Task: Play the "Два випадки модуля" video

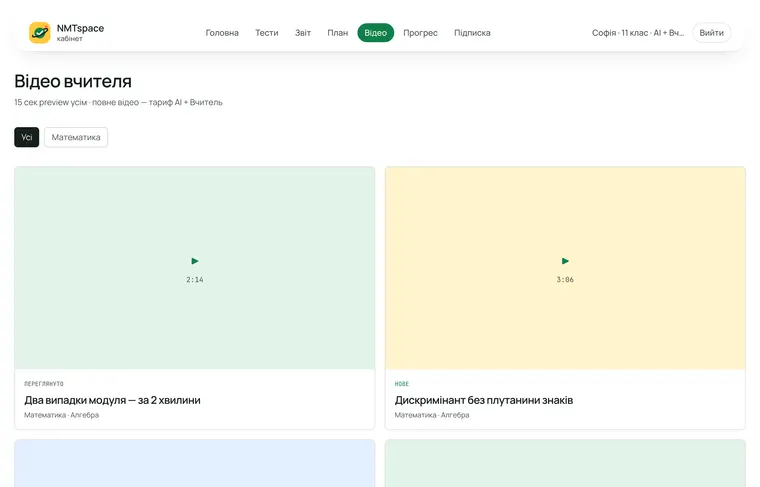Action: point(195,261)
